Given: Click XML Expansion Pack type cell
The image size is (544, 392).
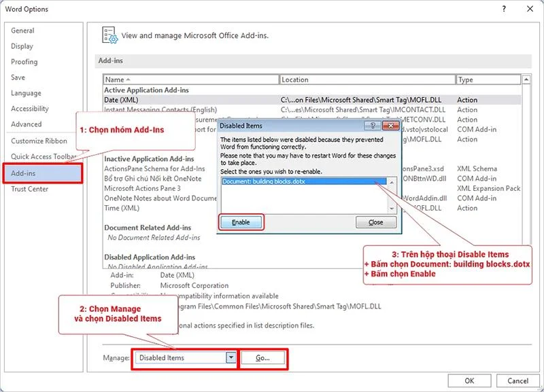Looking at the screenshot, I should click(488, 188).
